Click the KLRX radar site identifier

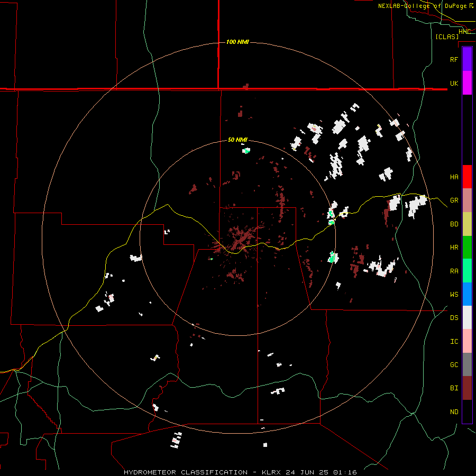[271, 472]
